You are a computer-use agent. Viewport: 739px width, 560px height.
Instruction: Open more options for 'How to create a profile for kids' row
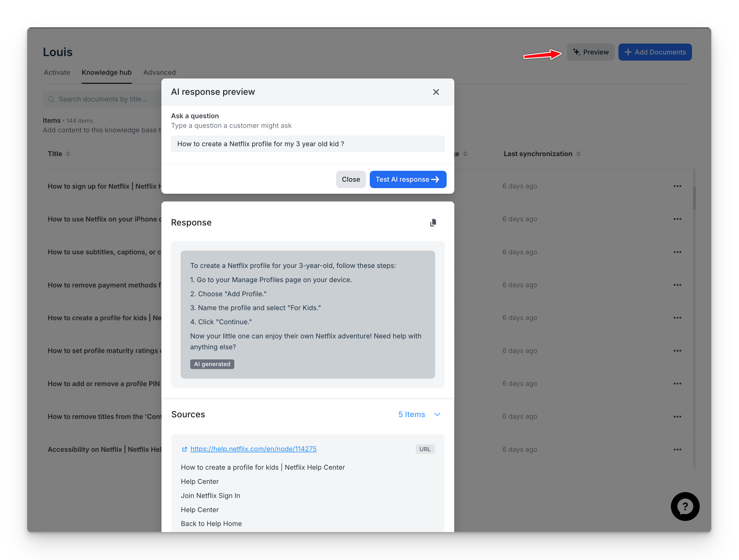click(677, 318)
